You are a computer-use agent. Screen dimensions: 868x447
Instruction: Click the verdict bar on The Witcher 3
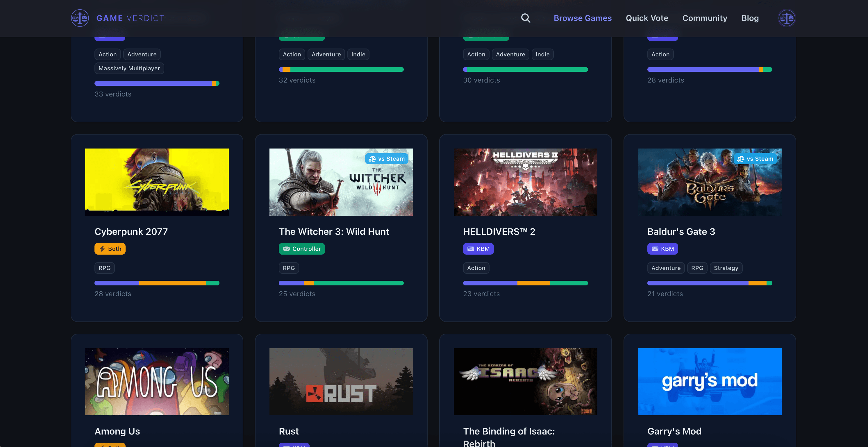(x=341, y=283)
